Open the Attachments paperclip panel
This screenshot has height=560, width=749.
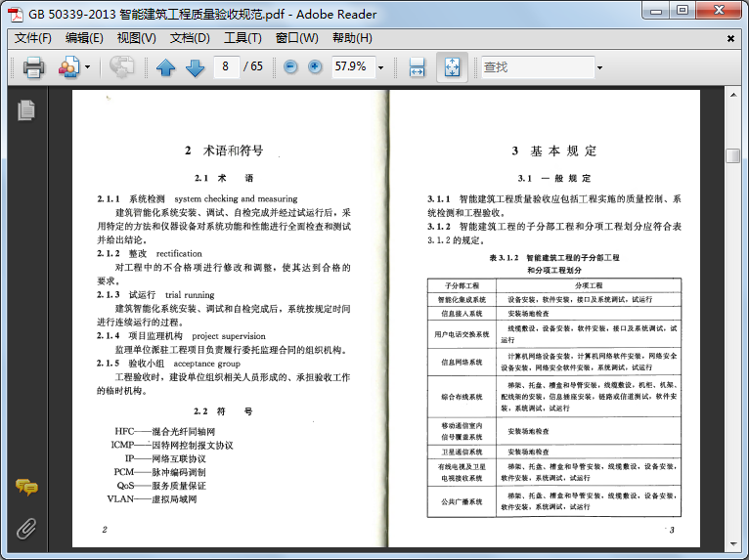pos(26,529)
